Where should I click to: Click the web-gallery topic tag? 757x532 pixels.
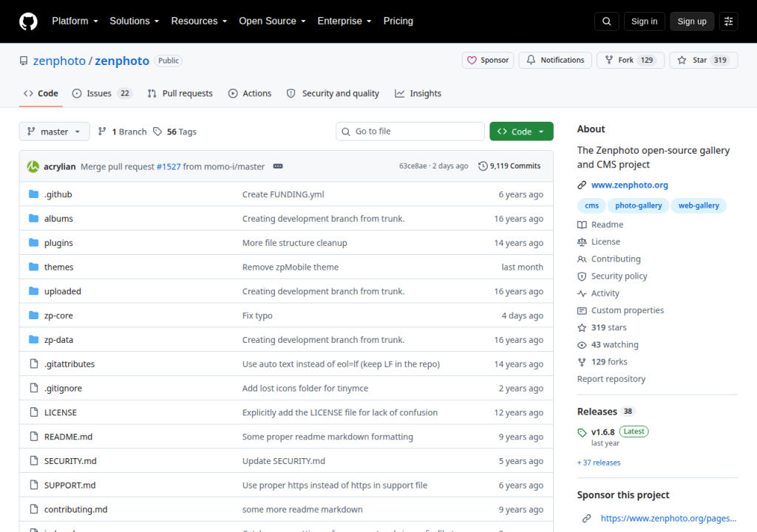[x=699, y=205]
